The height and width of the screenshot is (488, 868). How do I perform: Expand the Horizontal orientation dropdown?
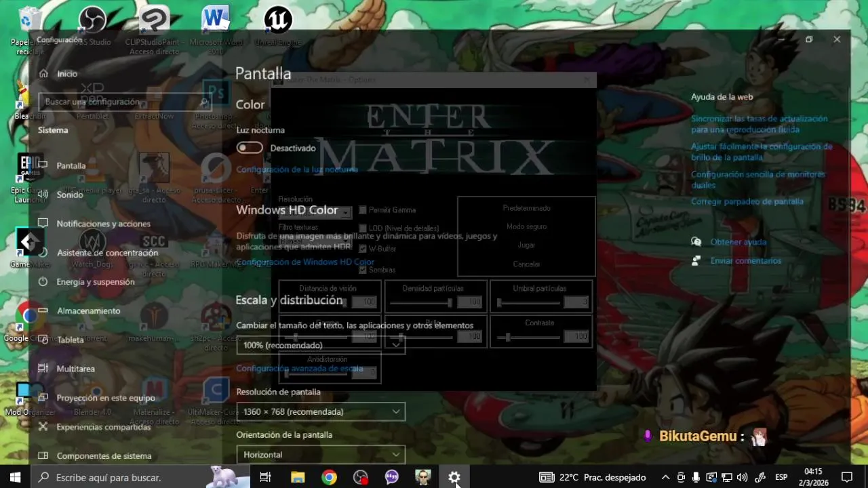coord(321,455)
